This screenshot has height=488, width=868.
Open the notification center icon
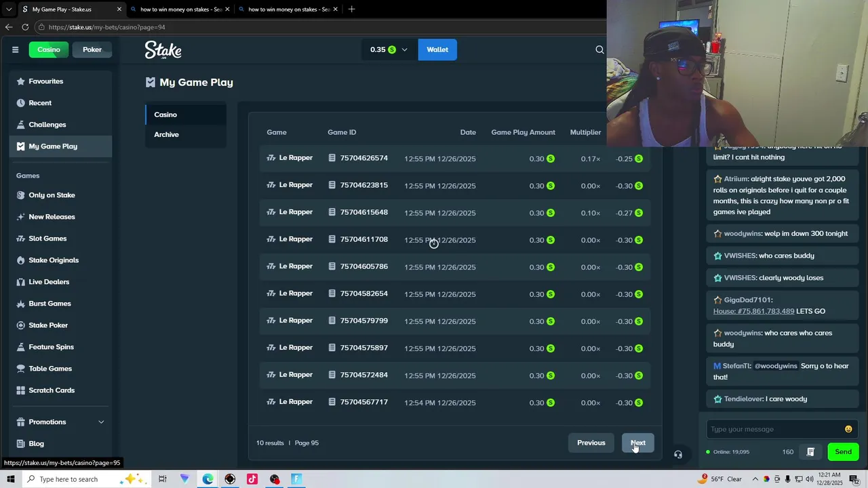click(x=854, y=479)
